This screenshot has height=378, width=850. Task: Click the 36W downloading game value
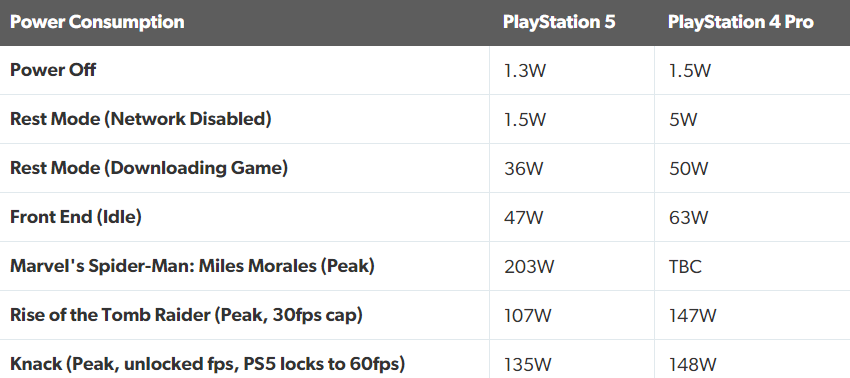pos(523,169)
